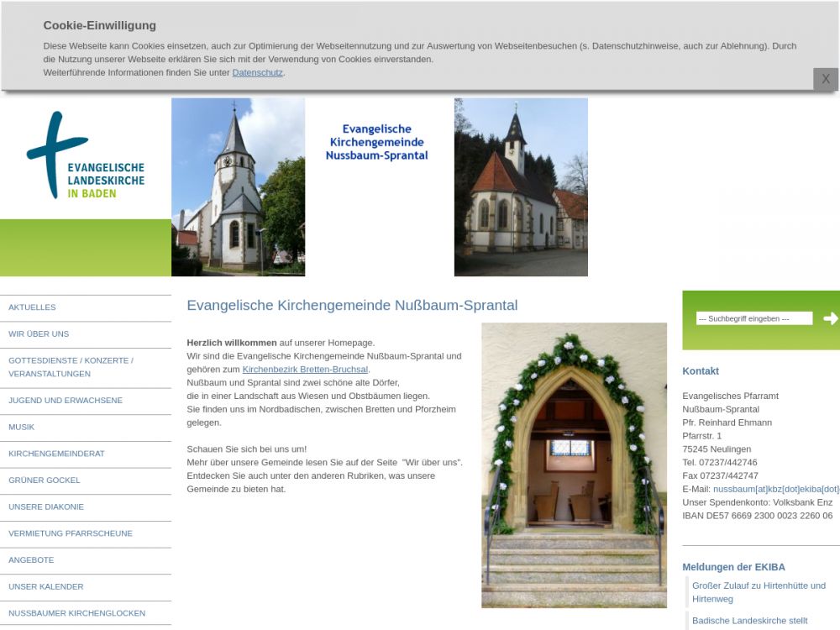
Task: Select Jugend und Erwachsene menu entry
Action: click(66, 401)
